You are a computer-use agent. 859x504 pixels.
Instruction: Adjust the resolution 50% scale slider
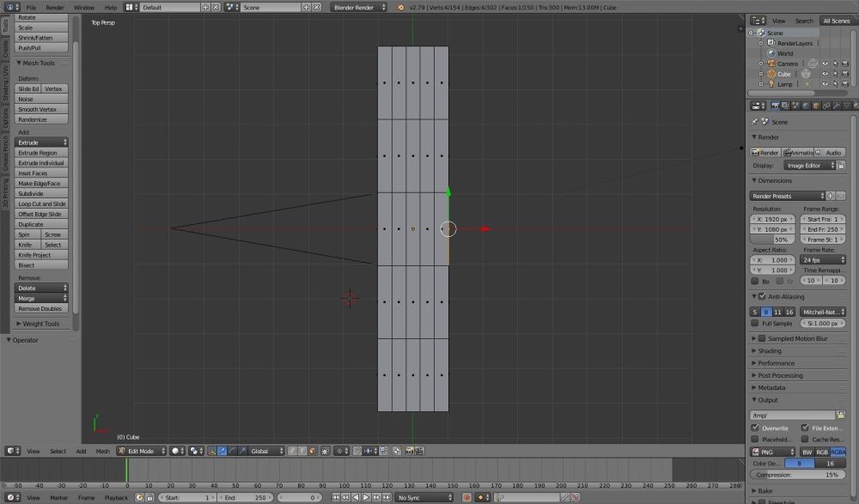(x=772, y=240)
